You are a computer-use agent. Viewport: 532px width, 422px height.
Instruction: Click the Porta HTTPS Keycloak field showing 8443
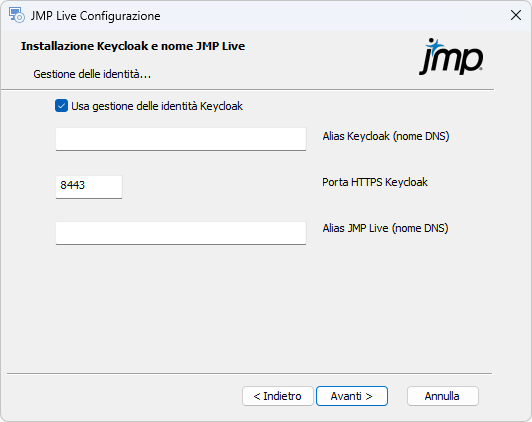point(89,187)
